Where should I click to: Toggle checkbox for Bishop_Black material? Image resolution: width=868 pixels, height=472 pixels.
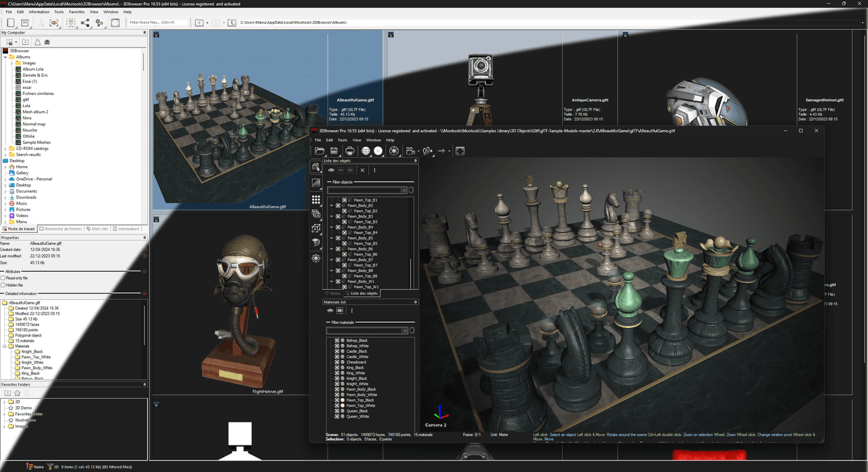[337, 340]
